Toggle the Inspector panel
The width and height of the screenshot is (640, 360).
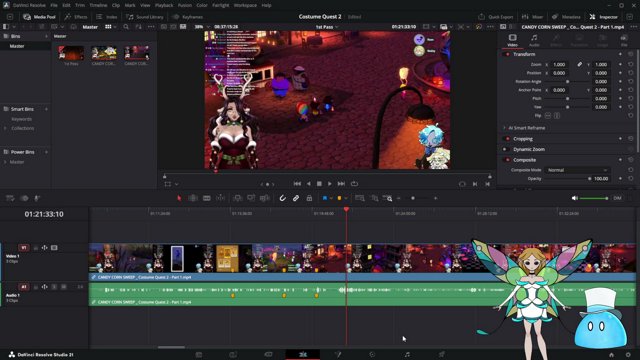click(604, 17)
